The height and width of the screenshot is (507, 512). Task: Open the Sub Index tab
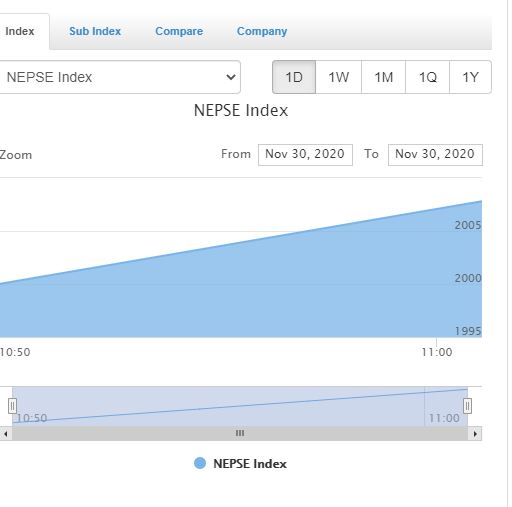pos(95,31)
